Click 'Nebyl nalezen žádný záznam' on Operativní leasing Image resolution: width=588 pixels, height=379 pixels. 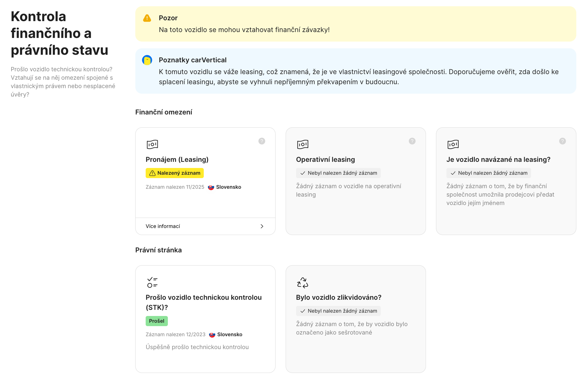point(338,173)
